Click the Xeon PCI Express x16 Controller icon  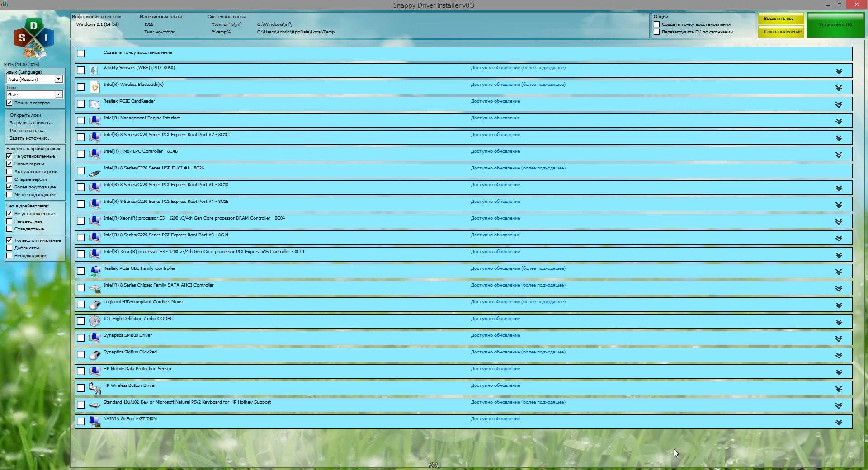pos(94,254)
